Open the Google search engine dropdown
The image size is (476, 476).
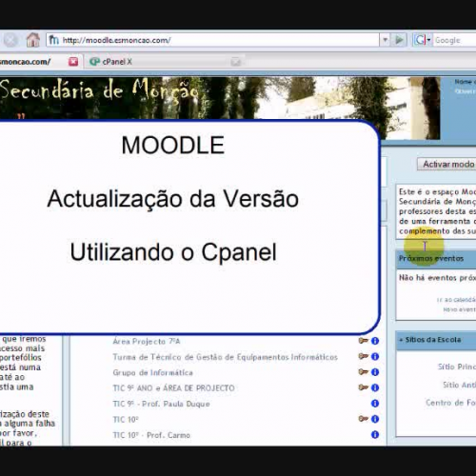tap(422, 40)
